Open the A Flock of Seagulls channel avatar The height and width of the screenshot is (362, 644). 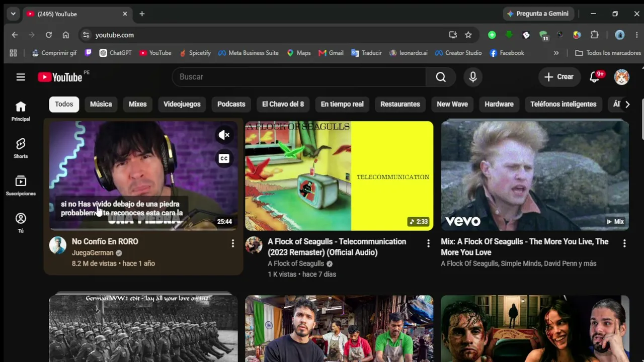point(254,245)
